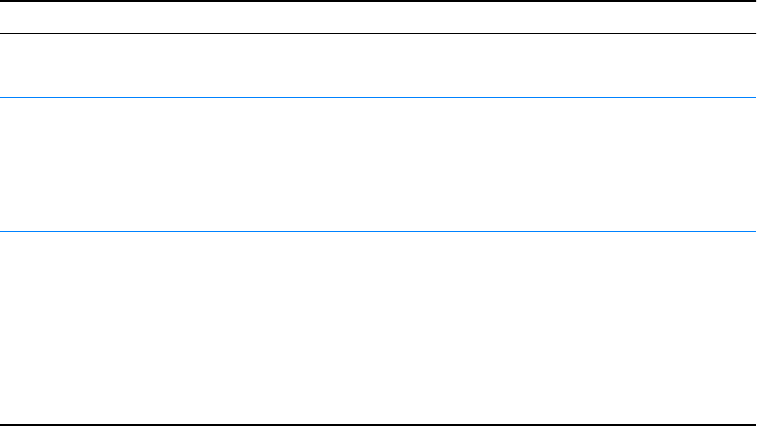The height and width of the screenshot is (426, 757).
Task: Select the short first body row
Action: pyautogui.click(x=378, y=66)
